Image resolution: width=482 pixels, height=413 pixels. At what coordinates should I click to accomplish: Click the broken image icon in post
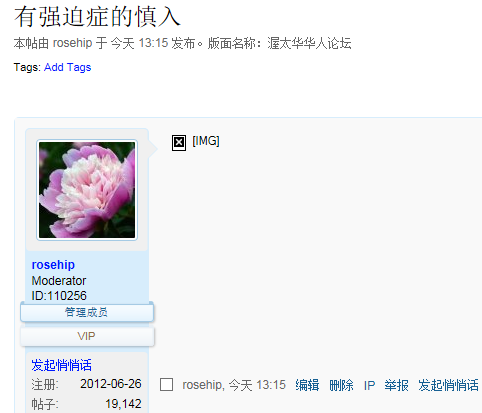pos(179,143)
